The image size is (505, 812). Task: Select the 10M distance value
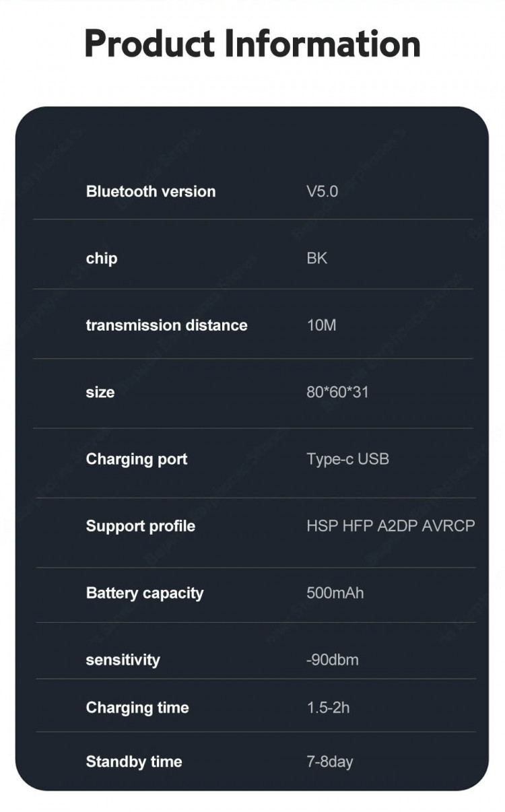(321, 325)
